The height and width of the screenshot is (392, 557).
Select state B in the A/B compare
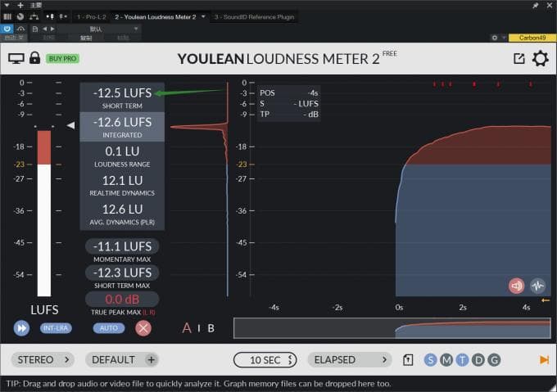211,328
